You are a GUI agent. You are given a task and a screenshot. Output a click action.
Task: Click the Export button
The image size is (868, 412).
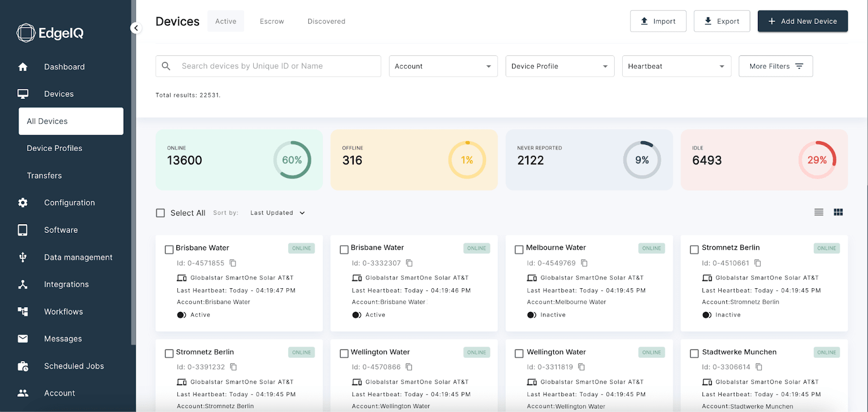pos(722,21)
